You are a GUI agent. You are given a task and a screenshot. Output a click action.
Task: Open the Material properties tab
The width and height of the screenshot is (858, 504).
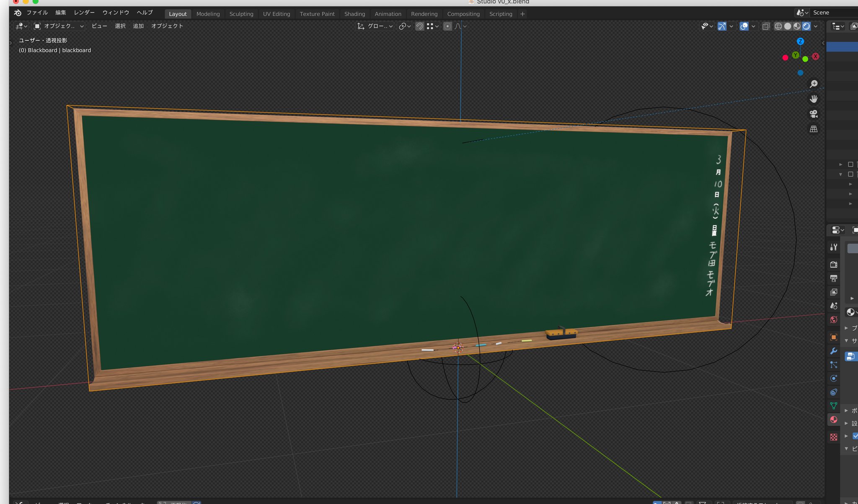[834, 420]
